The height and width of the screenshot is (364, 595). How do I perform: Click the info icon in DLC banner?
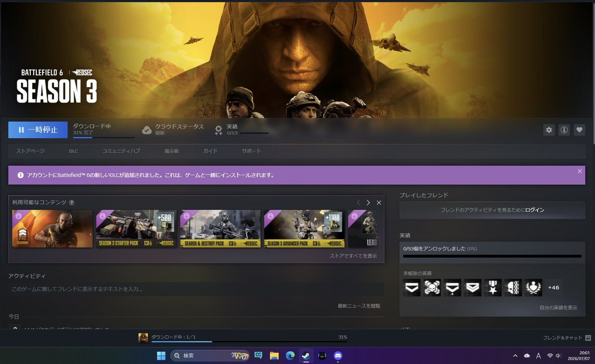(x=20, y=175)
